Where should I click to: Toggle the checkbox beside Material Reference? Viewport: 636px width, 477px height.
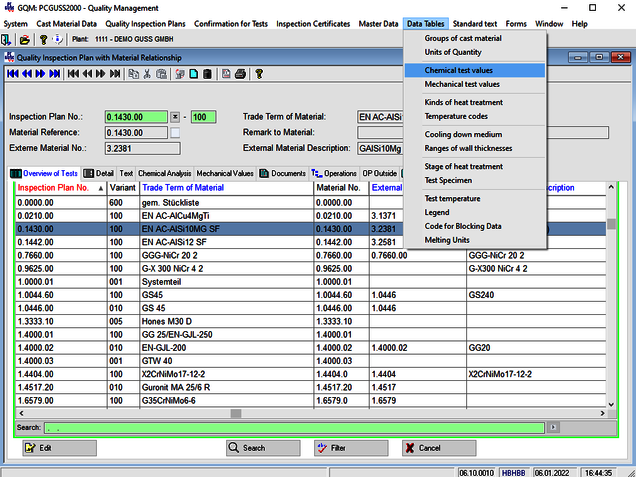[175, 133]
